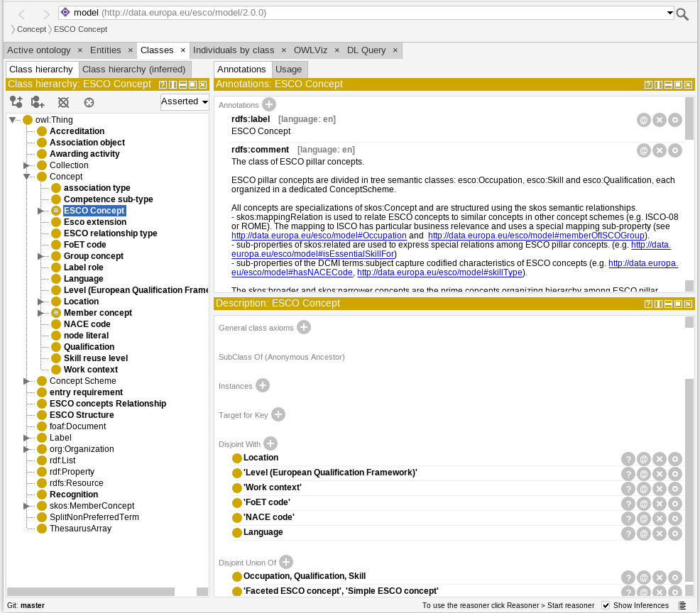Toggle the Show Inferences checkbox

click(606, 605)
